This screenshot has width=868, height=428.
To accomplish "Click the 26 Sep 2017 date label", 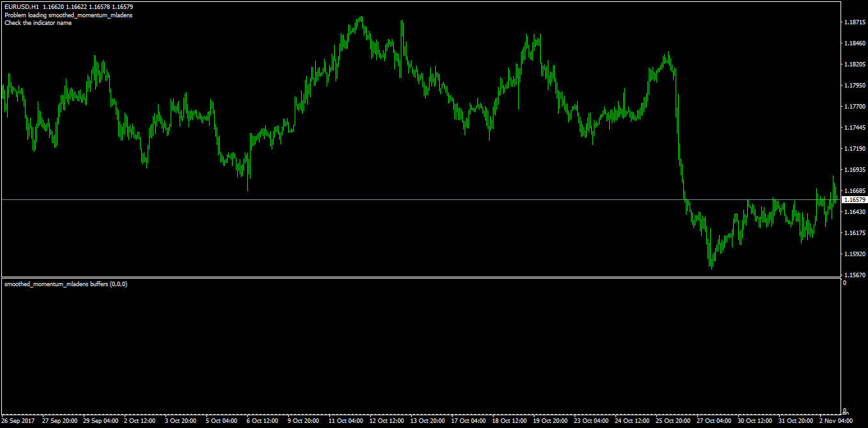I will pos(18,421).
